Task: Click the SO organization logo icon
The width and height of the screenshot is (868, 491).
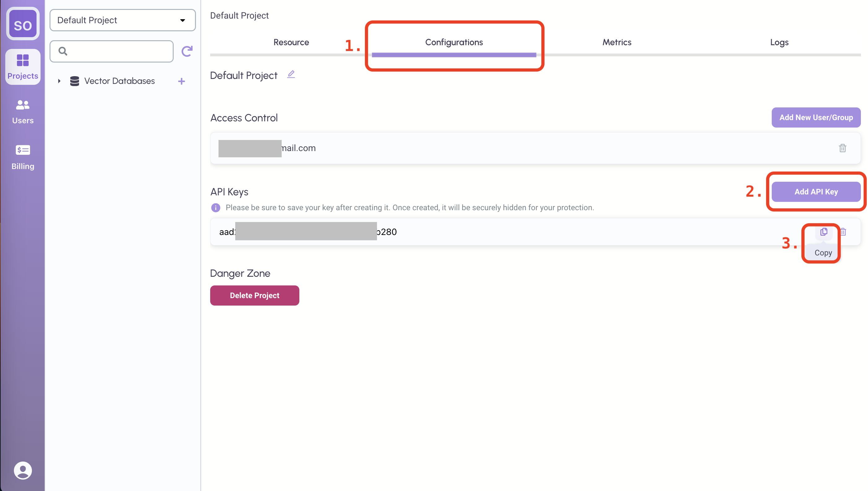Action: pyautogui.click(x=23, y=24)
